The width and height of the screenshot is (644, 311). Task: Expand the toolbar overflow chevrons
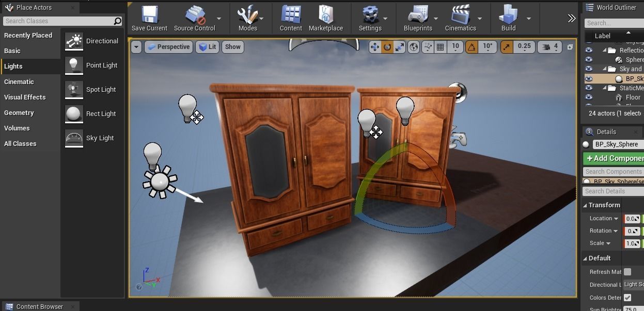[571, 19]
